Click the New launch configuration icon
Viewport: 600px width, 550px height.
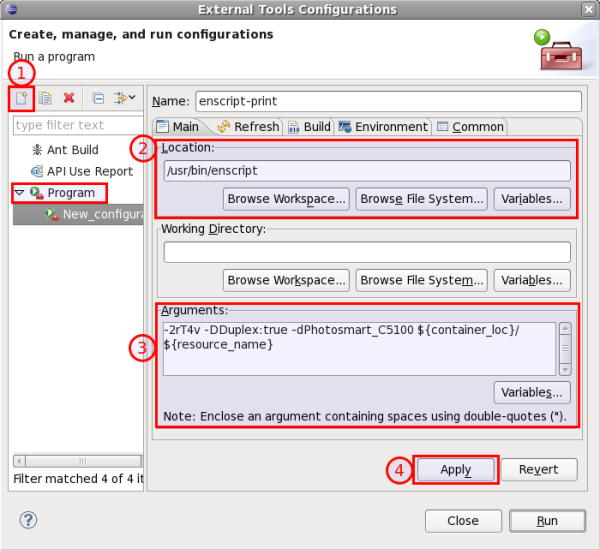(x=22, y=98)
